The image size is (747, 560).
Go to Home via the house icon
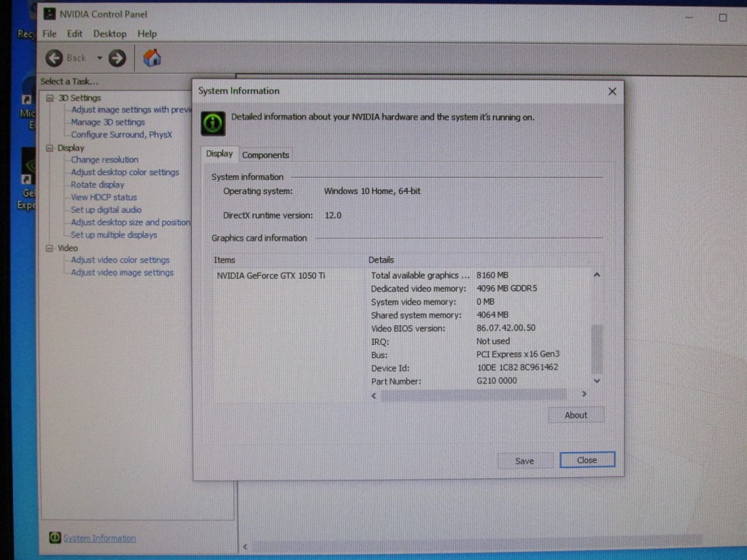(x=152, y=58)
